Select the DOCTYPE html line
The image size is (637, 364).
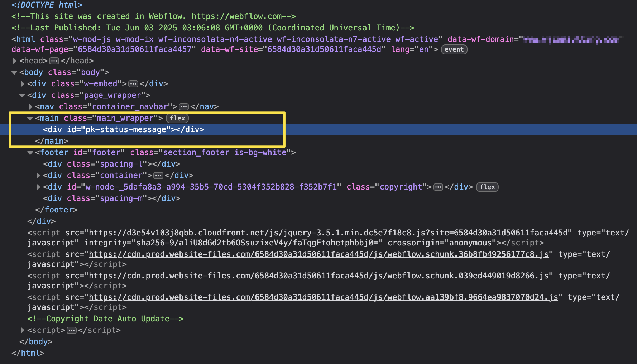point(47,5)
